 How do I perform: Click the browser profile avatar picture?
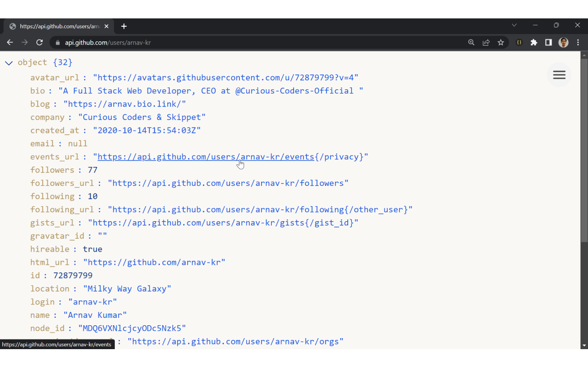(x=563, y=42)
